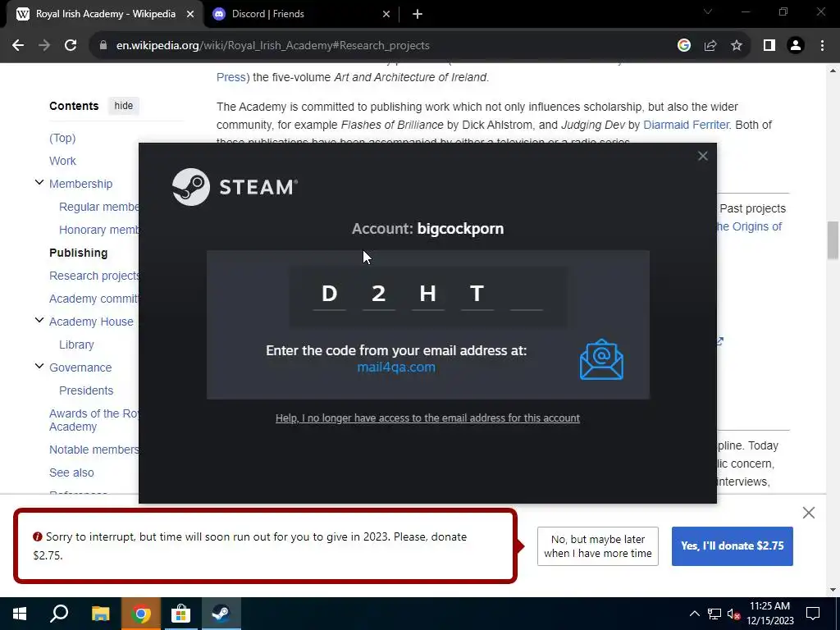This screenshot has height=630, width=840.
Task: Collapse the Academy House section in Contents
Action: pyautogui.click(x=39, y=321)
